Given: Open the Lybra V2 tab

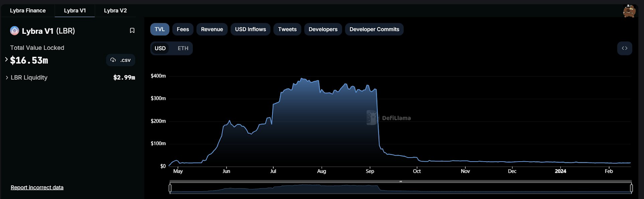Looking at the screenshot, I should click(x=115, y=10).
